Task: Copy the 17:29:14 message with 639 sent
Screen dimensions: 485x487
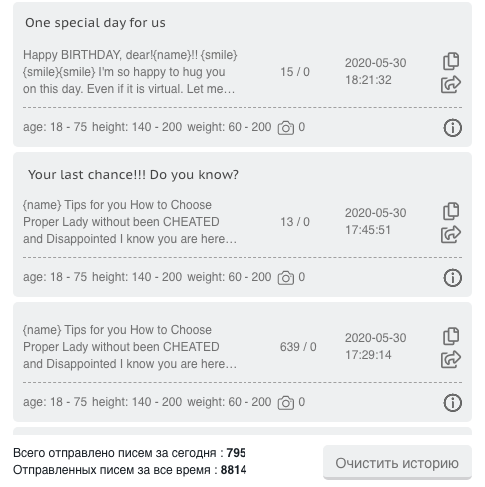Action: click(451, 336)
